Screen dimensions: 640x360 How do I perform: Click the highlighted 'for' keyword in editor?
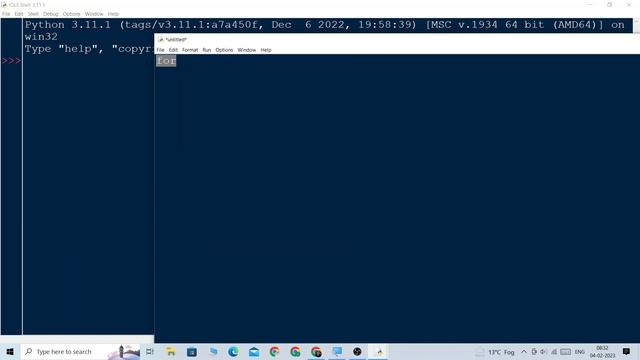(x=166, y=61)
